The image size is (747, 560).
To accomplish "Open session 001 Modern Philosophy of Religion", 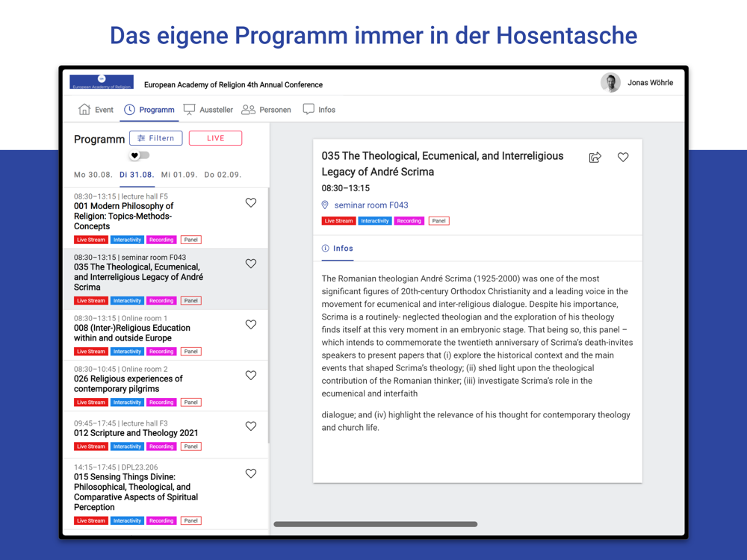I will (x=124, y=217).
